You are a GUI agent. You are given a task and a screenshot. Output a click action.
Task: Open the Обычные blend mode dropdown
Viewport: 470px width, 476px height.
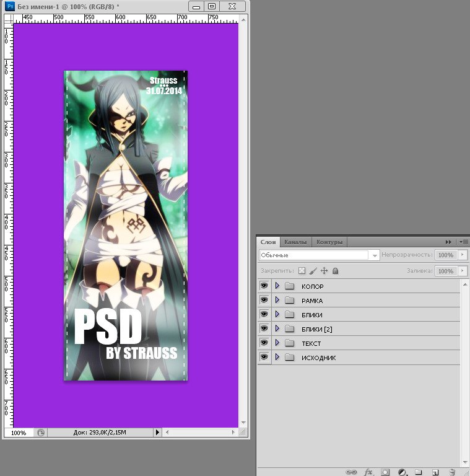point(319,255)
